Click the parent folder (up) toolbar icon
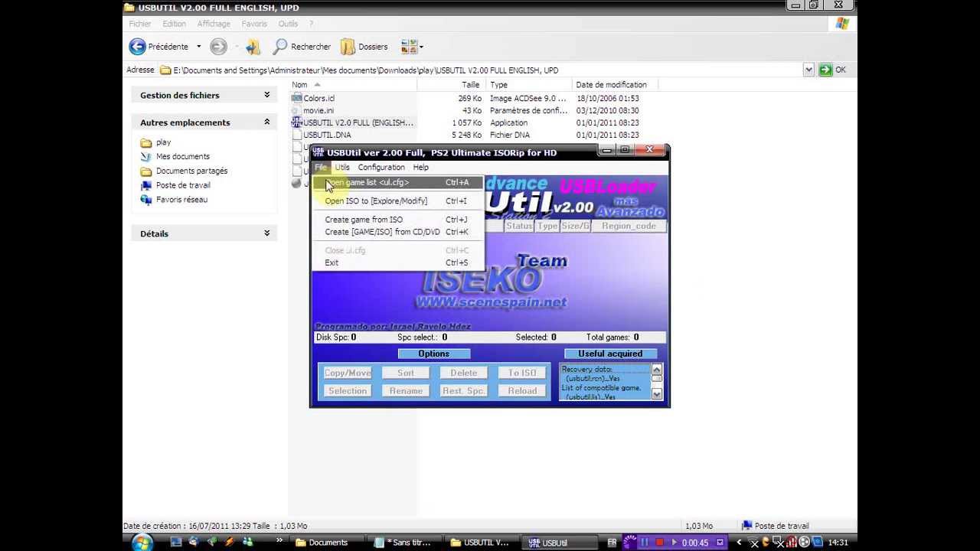 (253, 47)
